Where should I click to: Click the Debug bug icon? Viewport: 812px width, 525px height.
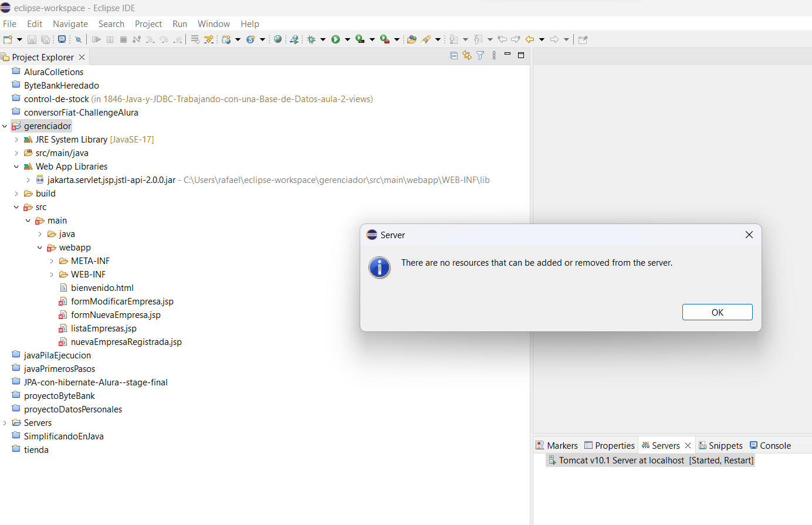tap(311, 39)
